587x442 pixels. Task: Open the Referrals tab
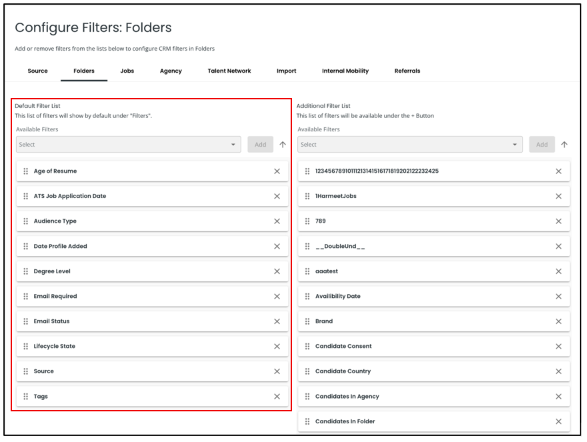point(407,71)
